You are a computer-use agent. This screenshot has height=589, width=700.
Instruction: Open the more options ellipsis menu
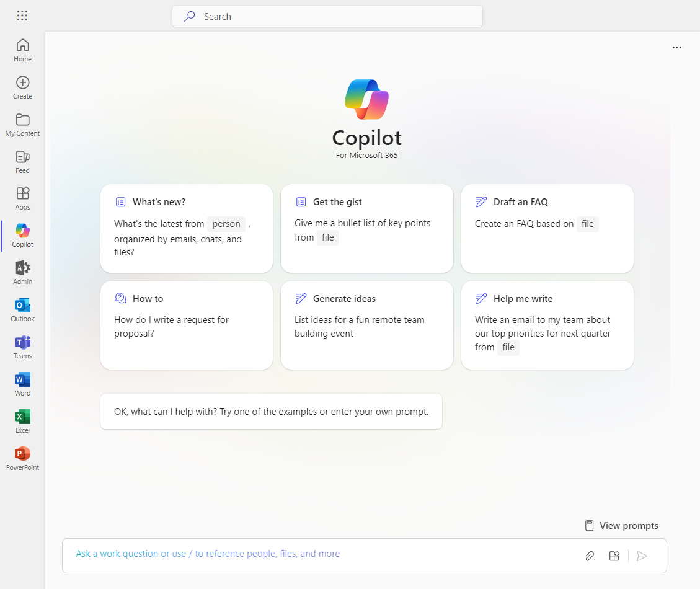click(676, 47)
